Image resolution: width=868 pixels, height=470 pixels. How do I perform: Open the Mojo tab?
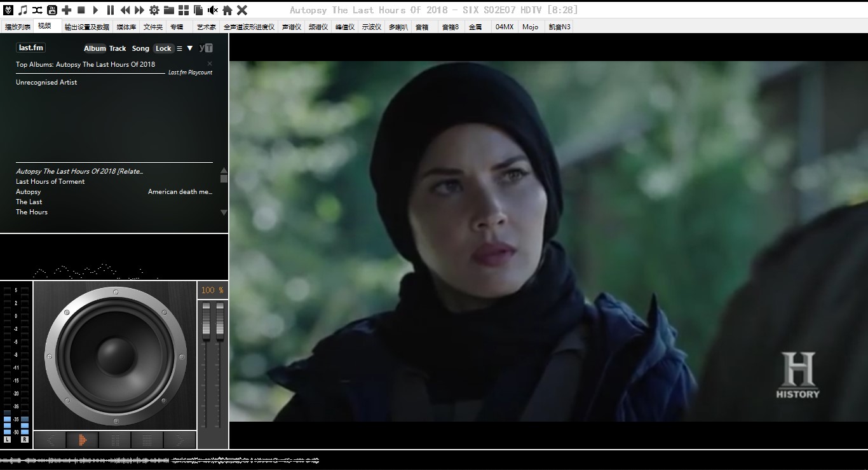pyautogui.click(x=530, y=27)
